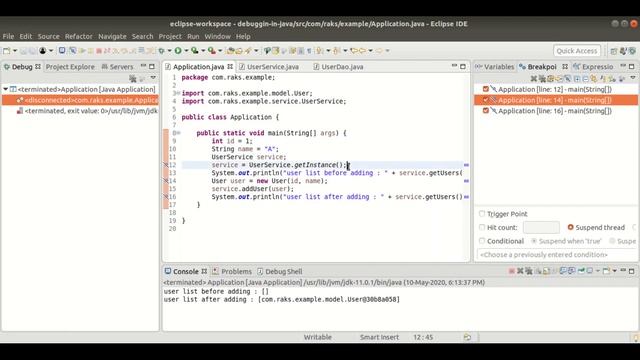The height and width of the screenshot is (360, 640).
Task: Click Run Last Tool external tools icon
Action: tap(211, 51)
